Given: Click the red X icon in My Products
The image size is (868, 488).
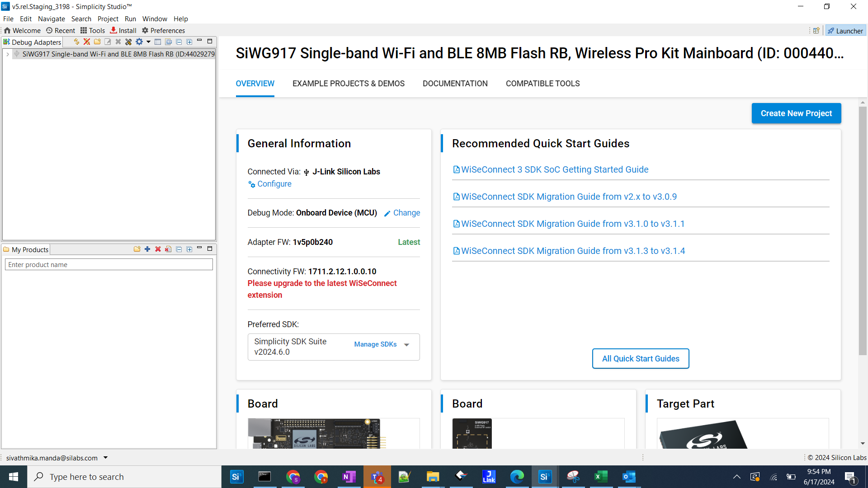Looking at the screenshot, I should pyautogui.click(x=158, y=249).
